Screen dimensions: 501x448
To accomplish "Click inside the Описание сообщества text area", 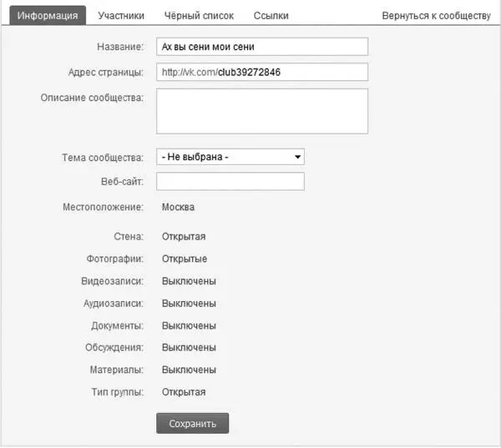I will [261, 111].
